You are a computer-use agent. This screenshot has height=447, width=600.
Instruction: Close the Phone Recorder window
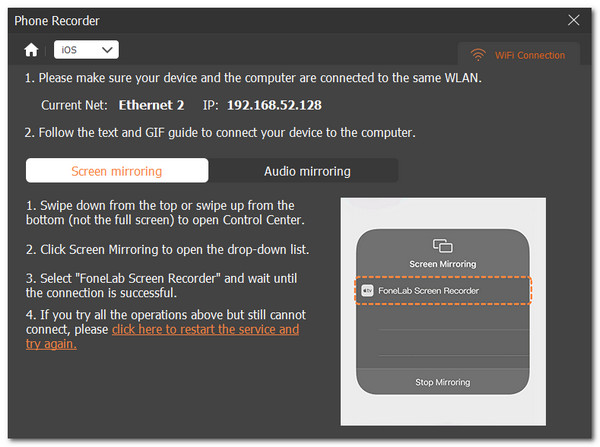[x=573, y=20]
